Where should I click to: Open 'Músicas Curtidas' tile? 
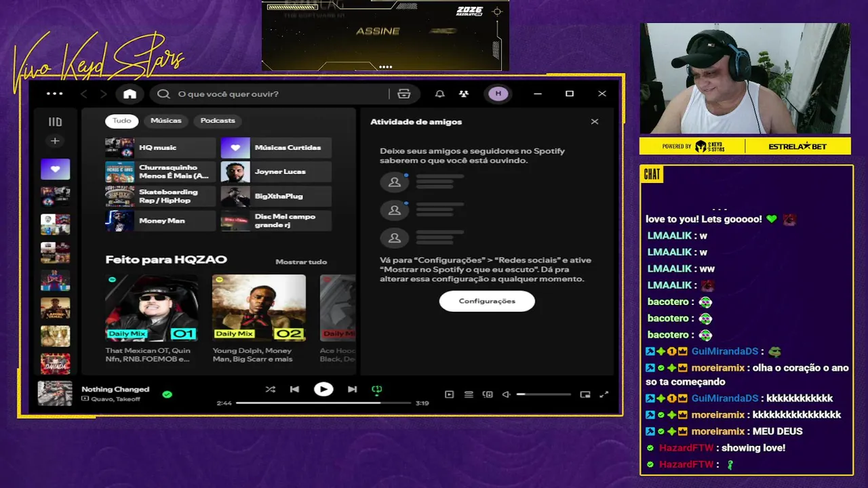coord(276,148)
